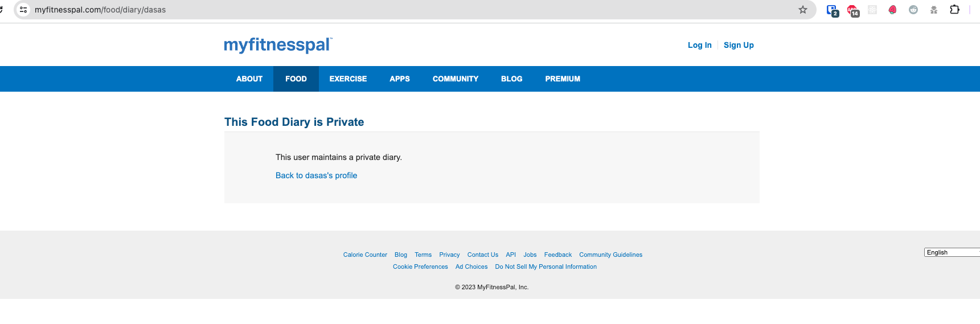The image size is (980, 324).
Task: Click the myfitnesspal logo
Action: point(277,45)
